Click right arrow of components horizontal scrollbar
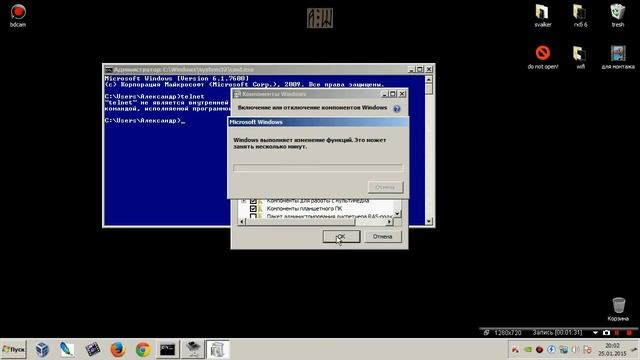640x360 pixels. (x=389, y=222)
